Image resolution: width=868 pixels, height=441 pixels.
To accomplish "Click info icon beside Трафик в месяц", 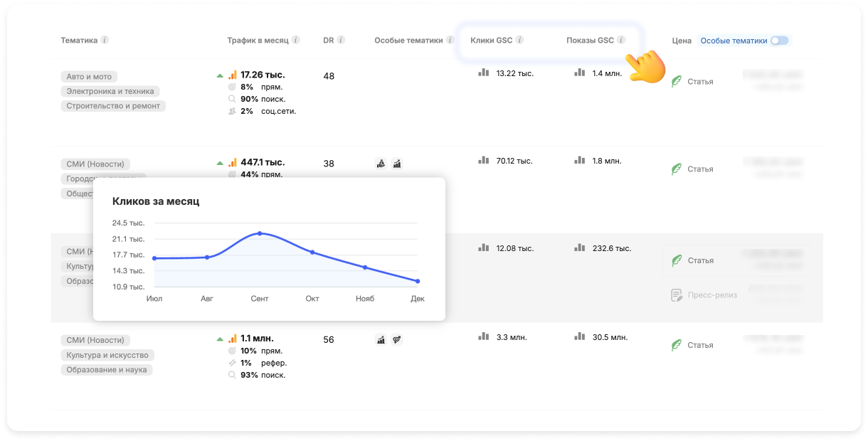I will 296,41.
